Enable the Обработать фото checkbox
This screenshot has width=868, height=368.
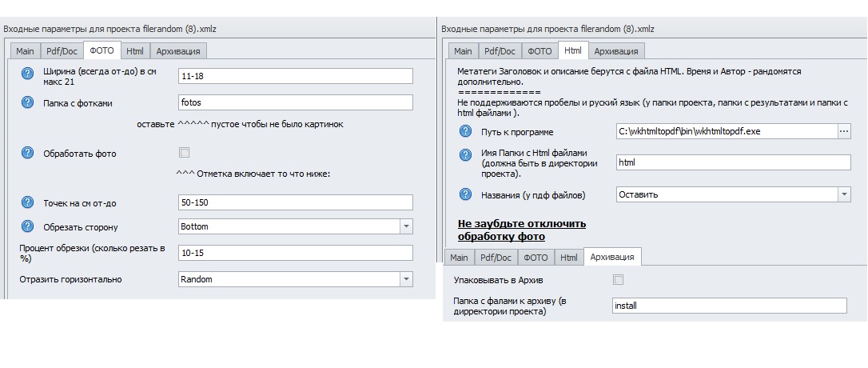tap(185, 152)
